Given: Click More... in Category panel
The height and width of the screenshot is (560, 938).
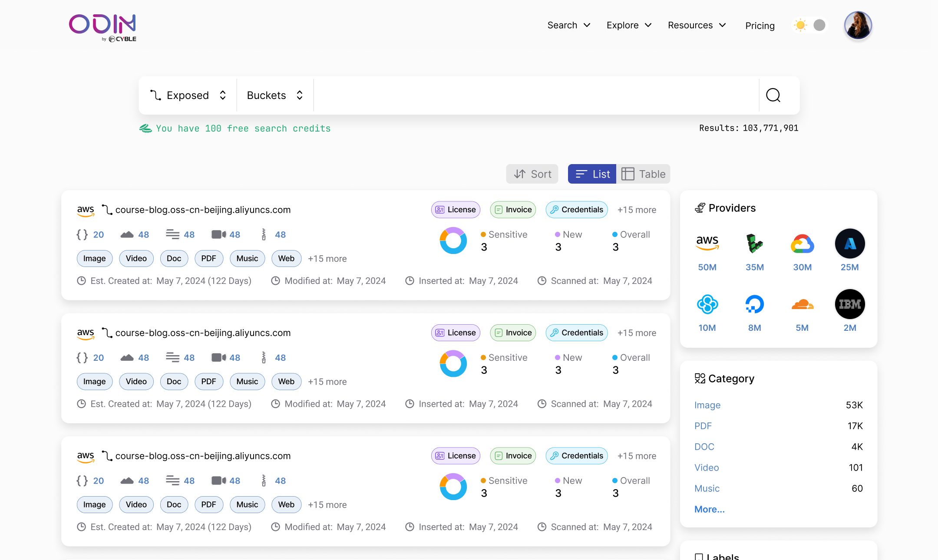Looking at the screenshot, I should point(709,509).
